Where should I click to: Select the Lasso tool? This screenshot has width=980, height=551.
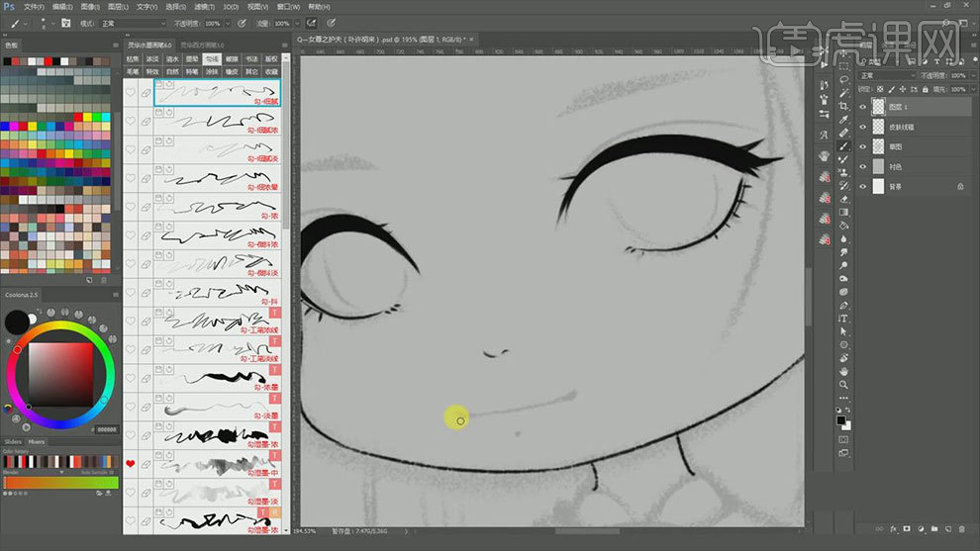[843, 79]
